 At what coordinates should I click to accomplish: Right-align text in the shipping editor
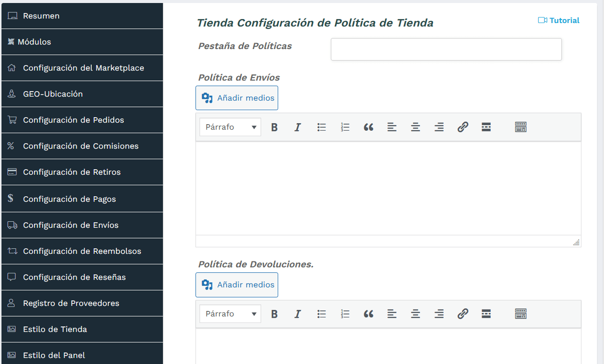(x=439, y=127)
